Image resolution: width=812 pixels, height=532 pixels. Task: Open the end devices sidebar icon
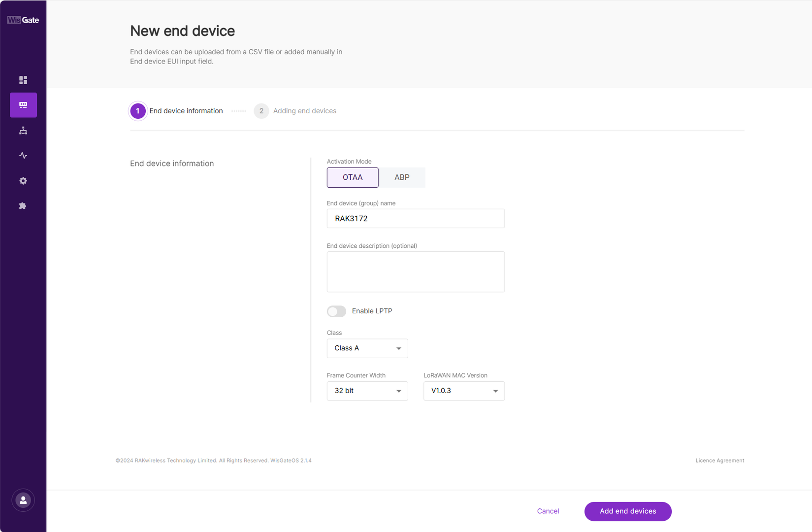[x=23, y=105]
